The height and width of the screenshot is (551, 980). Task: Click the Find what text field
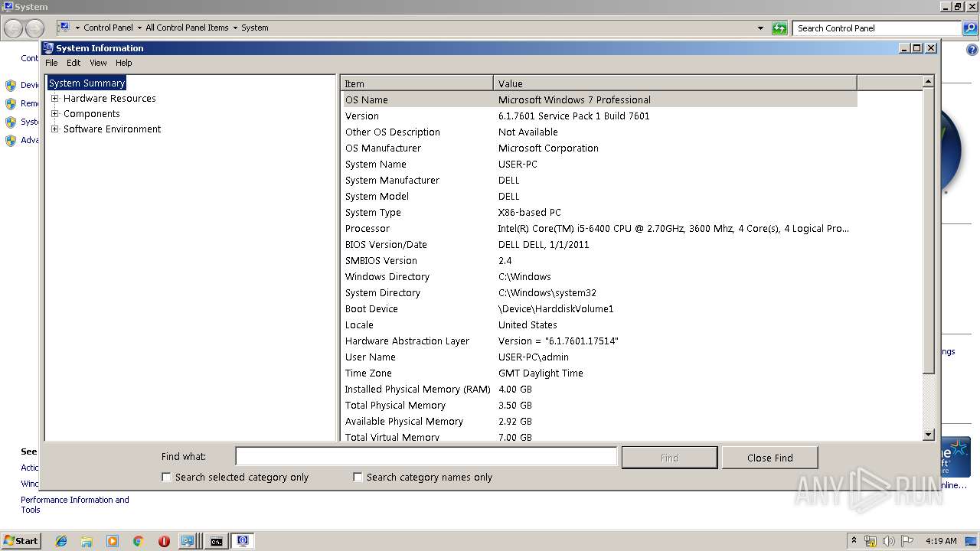tap(426, 457)
